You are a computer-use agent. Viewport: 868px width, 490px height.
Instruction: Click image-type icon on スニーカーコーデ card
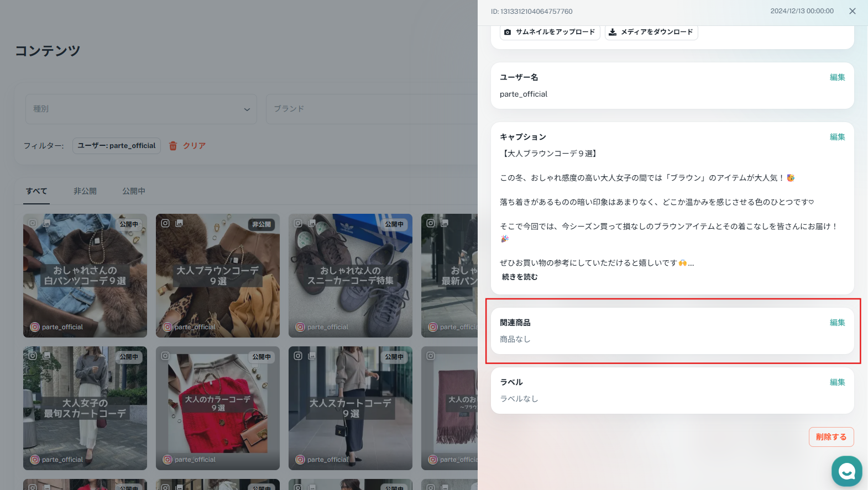pos(312,223)
